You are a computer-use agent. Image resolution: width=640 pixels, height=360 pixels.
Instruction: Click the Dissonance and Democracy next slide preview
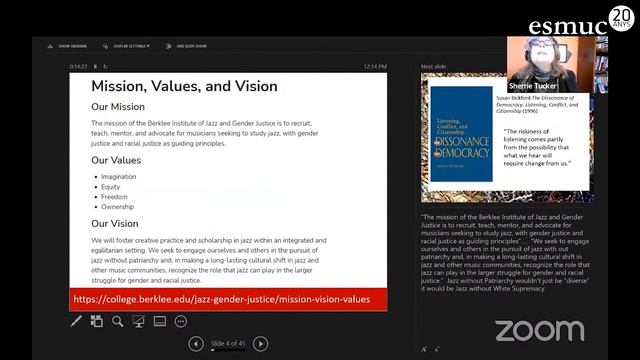(x=507, y=138)
